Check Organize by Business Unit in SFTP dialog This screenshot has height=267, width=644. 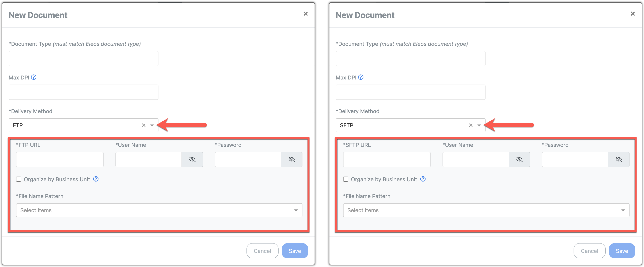(x=345, y=179)
